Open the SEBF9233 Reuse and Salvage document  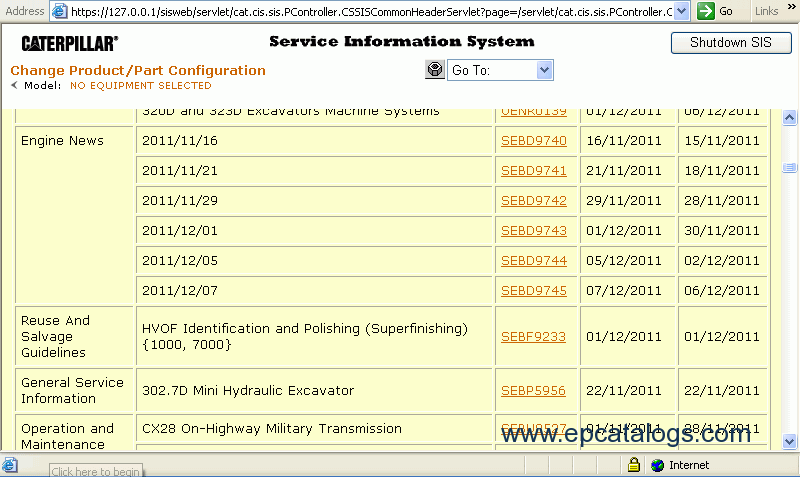[533, 337]
